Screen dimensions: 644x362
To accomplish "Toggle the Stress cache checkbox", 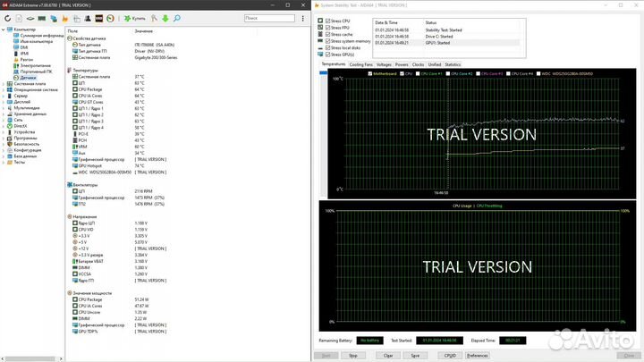I will [327, 34].
